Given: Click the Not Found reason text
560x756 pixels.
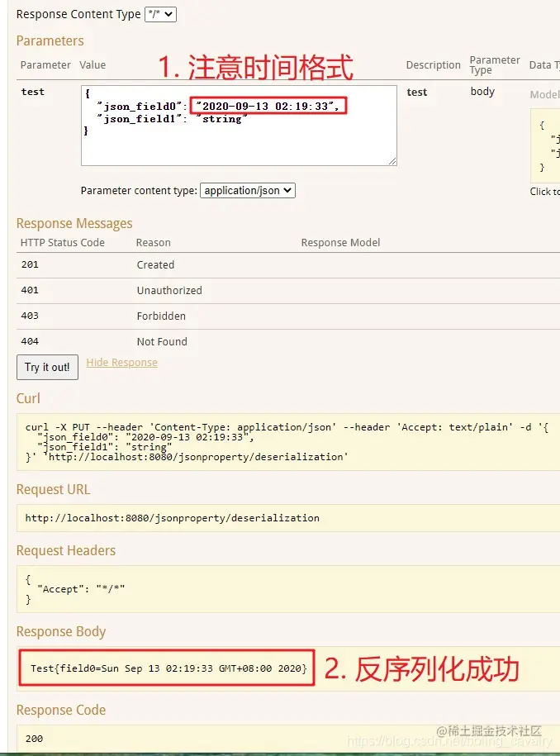Looking at the screenshot, I should click(x=162, y=341).
